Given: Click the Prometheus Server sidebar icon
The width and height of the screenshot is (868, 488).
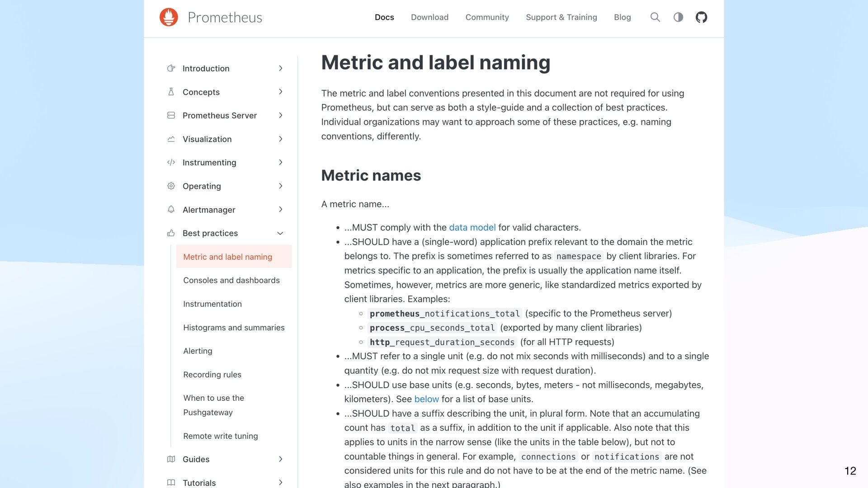Looking at the screenshot, I should [171, 115].
